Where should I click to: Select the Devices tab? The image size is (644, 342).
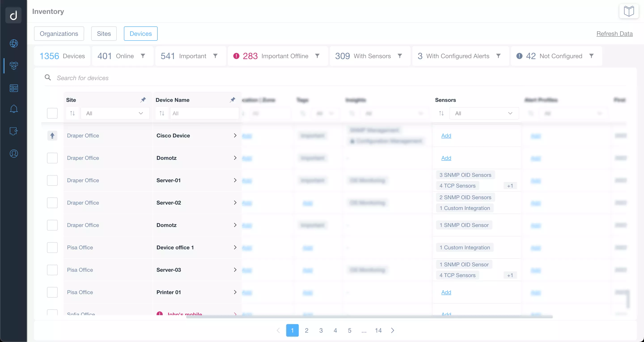coord(141,34)
